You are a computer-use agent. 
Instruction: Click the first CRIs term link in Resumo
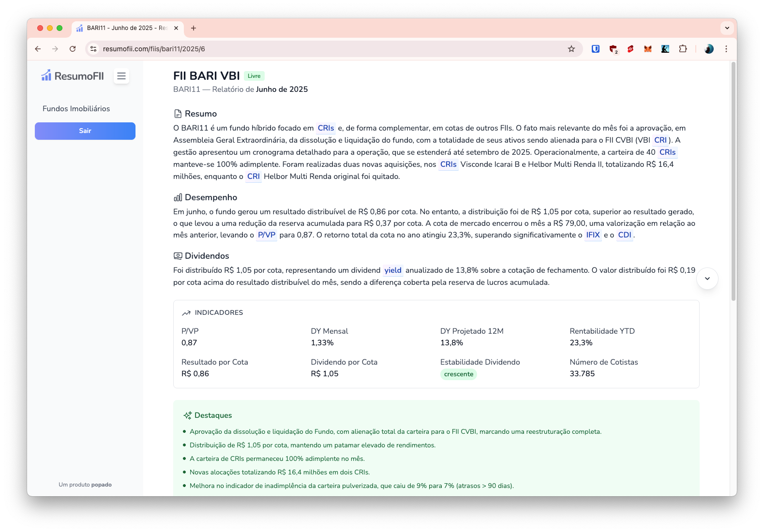coord(326,128)
